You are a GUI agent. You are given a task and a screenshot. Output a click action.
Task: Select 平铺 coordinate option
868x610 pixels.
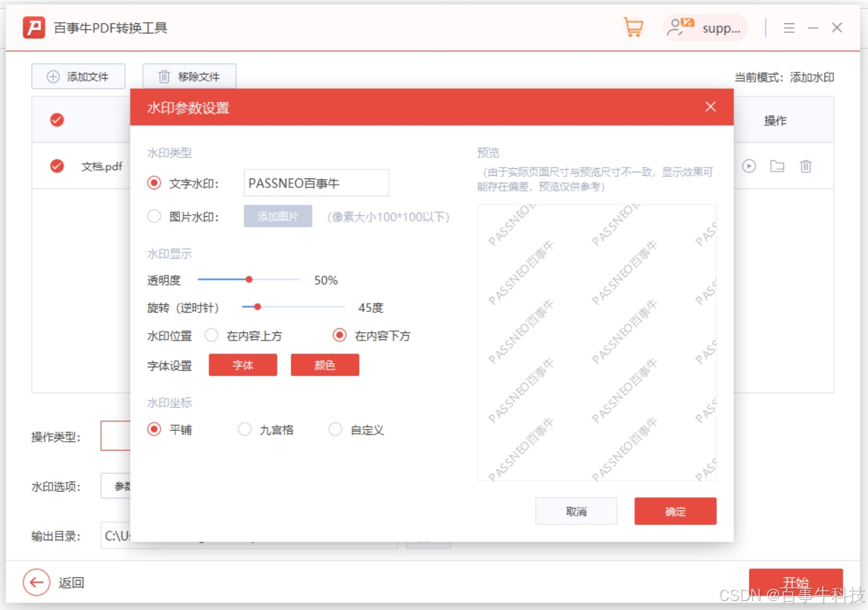point(154,429)
